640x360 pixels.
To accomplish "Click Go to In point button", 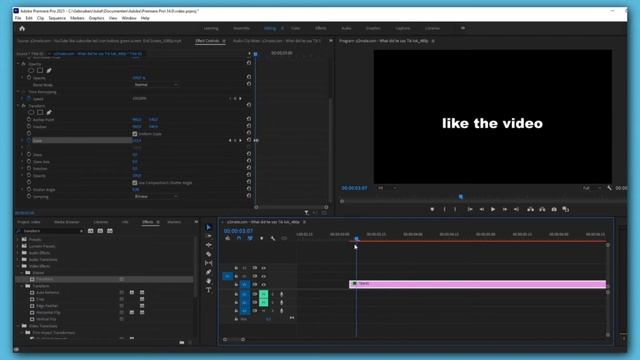I will (x=470, y=209).
